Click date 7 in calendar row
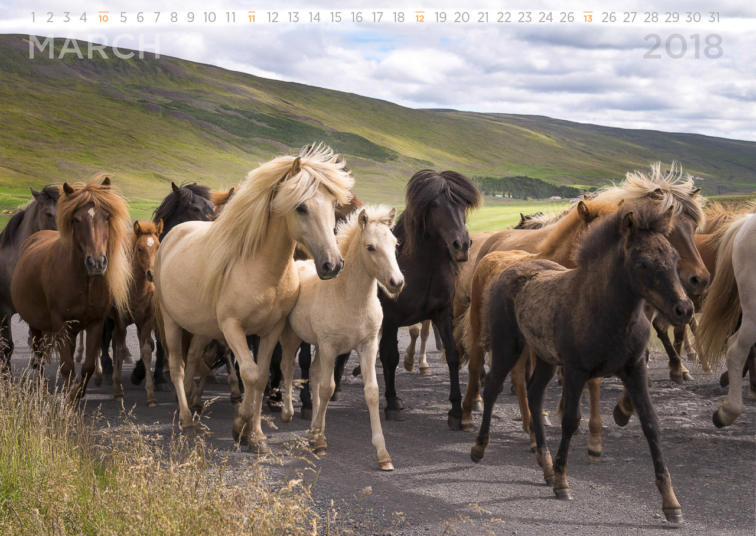The width and height of the screenshot is (756, 536). click(157, 18)
